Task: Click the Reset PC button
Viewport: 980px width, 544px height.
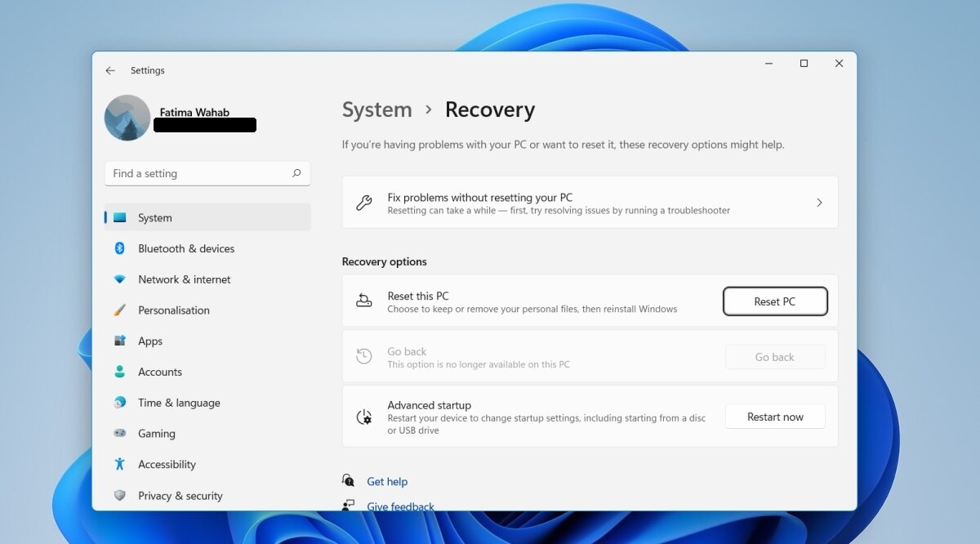Action: [774, 301]
